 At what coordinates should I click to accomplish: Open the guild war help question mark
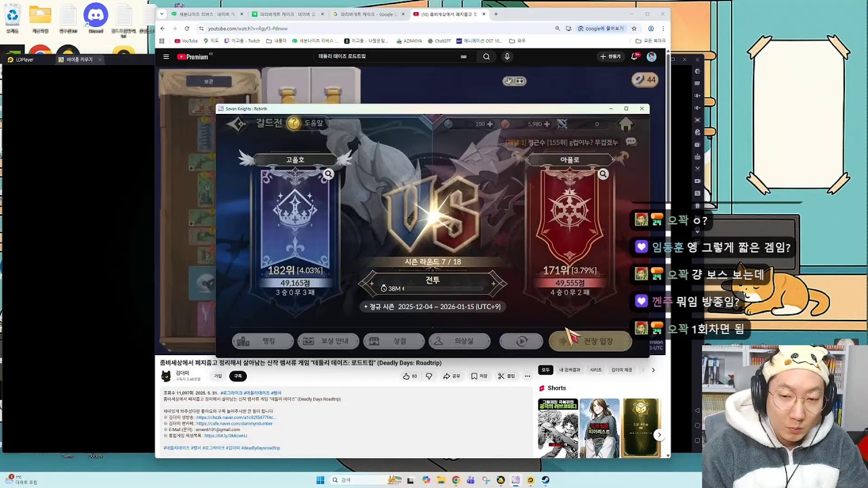[x=294, y=123]
